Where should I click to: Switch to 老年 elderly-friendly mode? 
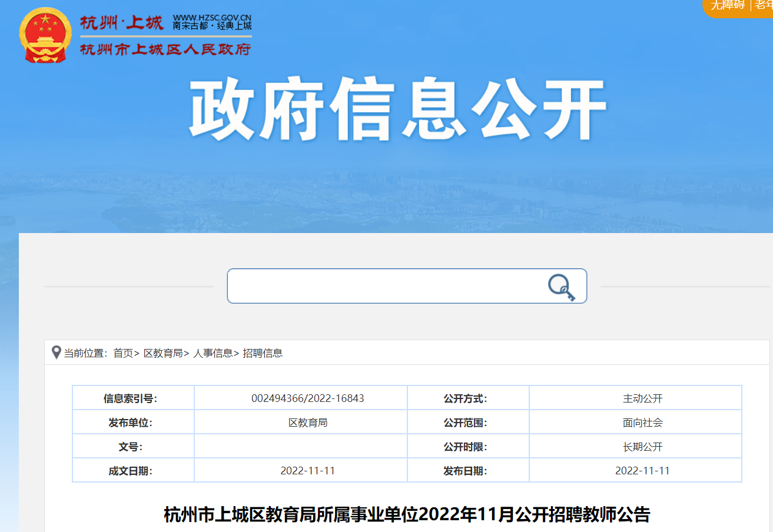pos(764,5)
